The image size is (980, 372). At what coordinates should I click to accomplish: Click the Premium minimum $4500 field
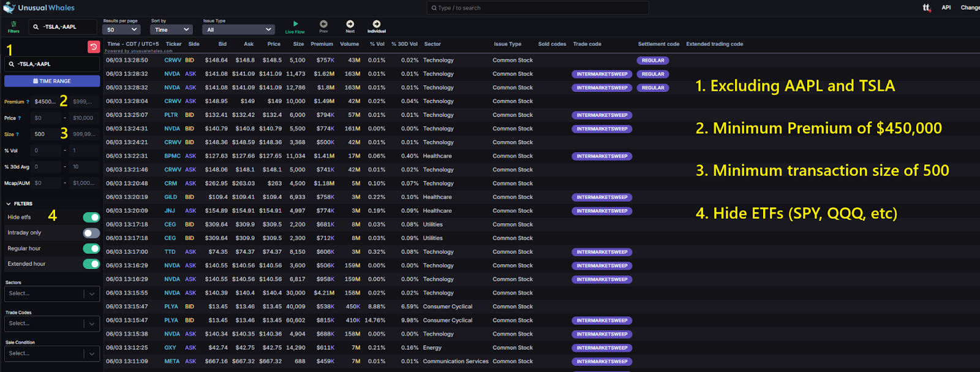coord(45,102)
